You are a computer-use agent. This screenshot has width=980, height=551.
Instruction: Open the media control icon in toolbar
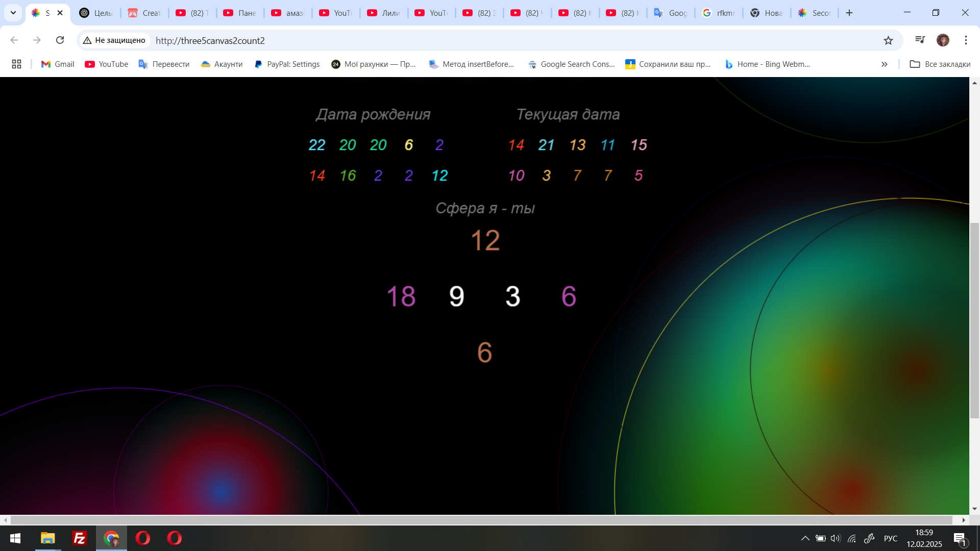[x=920, y=40]
